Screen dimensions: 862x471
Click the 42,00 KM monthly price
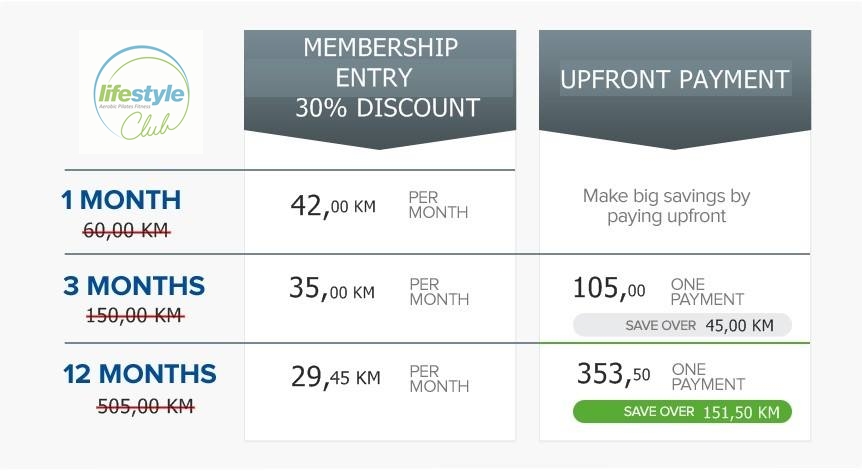[x=333, y=206]
